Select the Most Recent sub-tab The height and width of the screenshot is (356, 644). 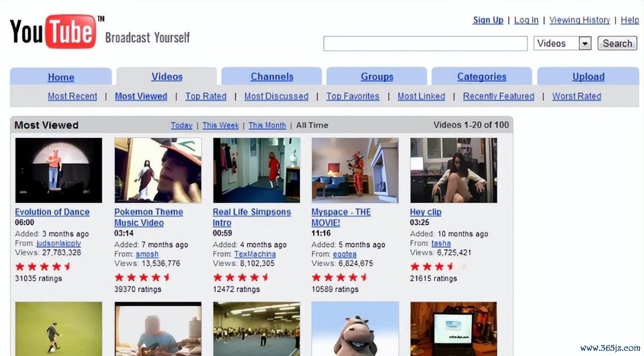(x=73, y=96)
